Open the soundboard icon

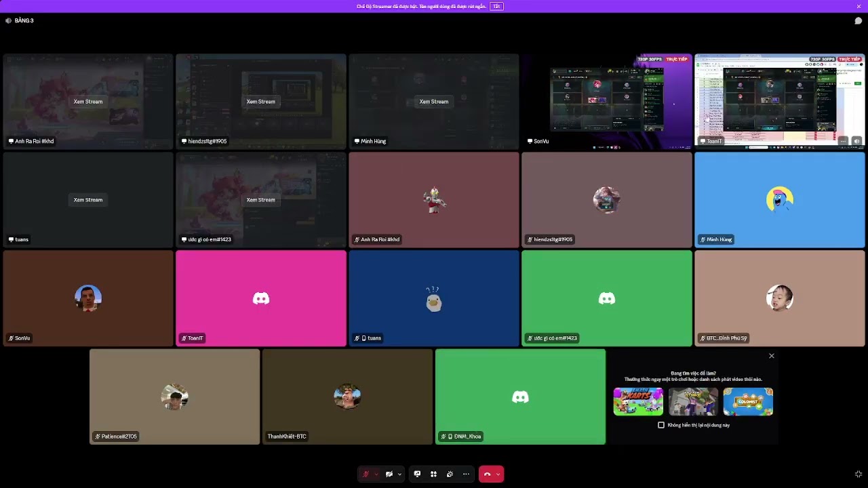pos(450,474)
